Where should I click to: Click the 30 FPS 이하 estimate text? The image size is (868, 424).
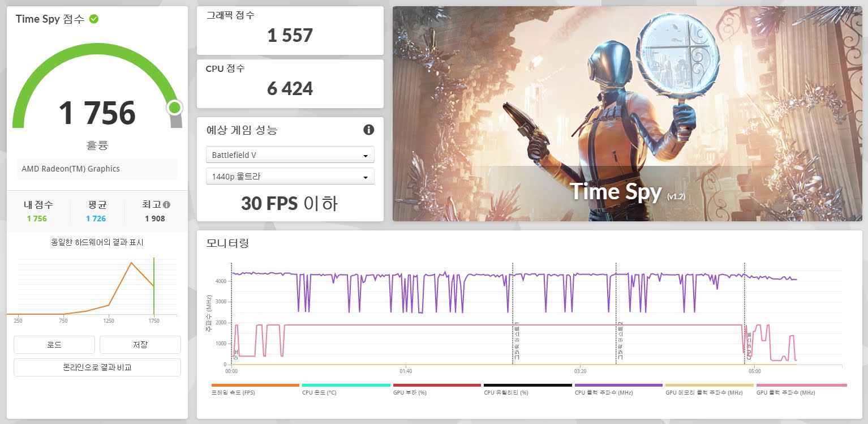click(290, 203)
